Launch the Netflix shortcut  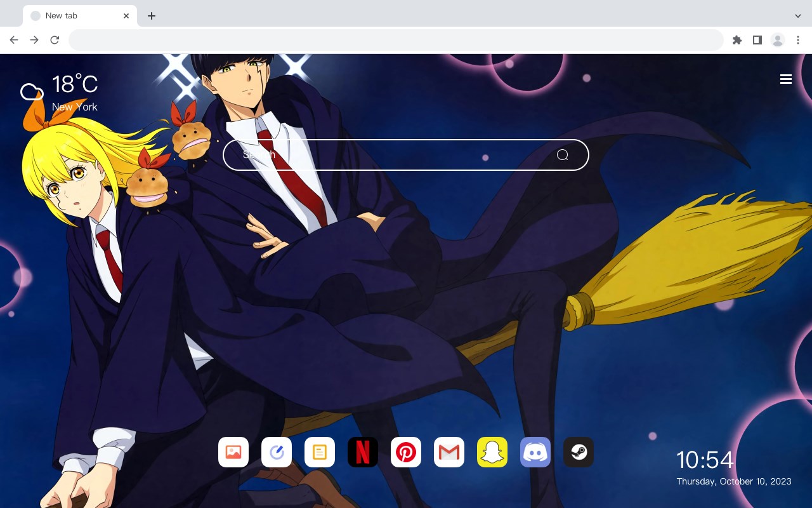[x=363, y=452]
